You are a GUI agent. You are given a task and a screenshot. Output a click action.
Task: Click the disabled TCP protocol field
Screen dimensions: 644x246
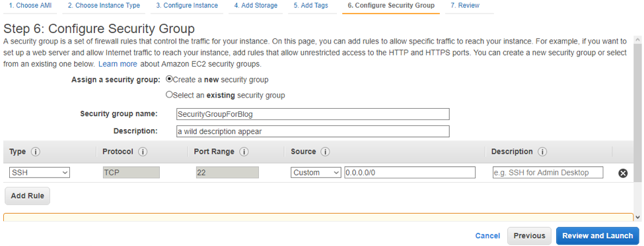click(131, 173)
